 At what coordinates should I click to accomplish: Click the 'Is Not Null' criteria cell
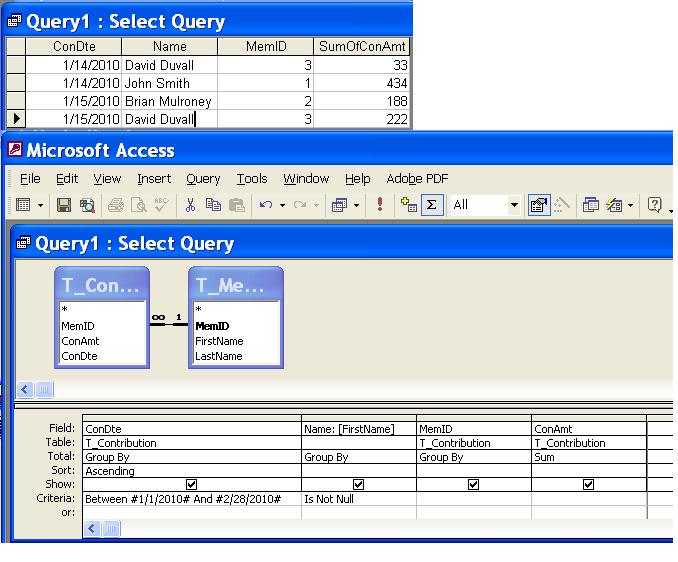tap(358, 499)
